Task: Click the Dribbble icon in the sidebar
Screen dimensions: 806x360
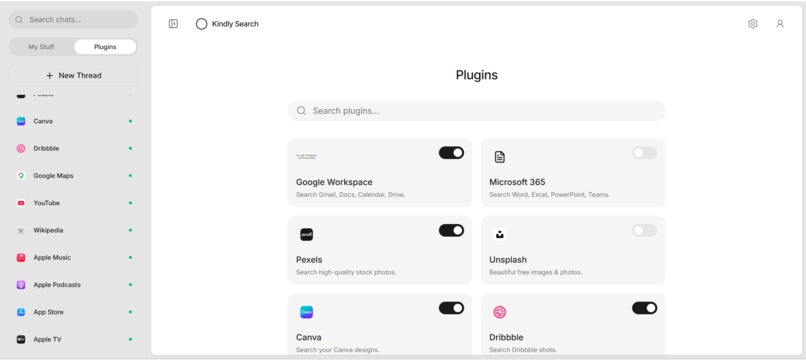Action: (x=21, y=149)
